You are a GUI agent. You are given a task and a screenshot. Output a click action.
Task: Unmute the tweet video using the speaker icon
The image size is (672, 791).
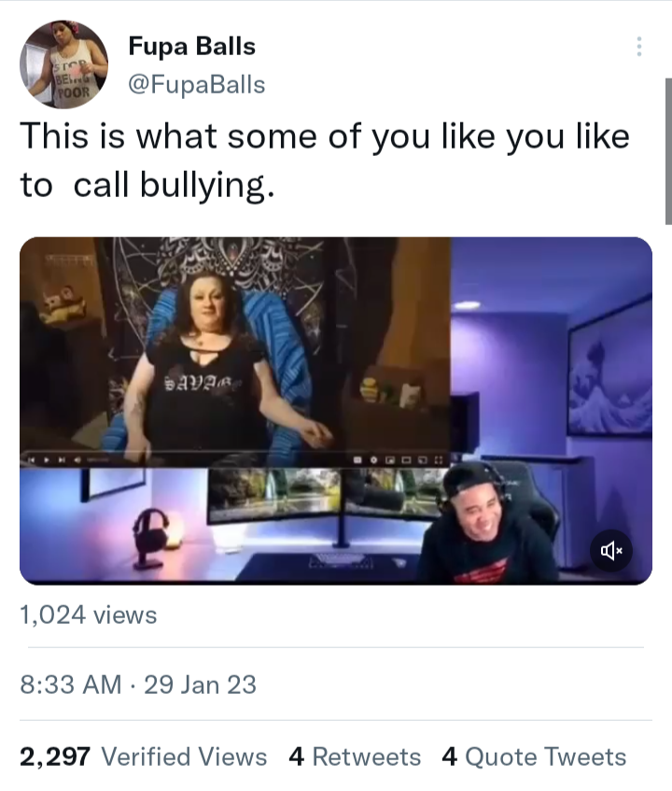click(611, 550)
